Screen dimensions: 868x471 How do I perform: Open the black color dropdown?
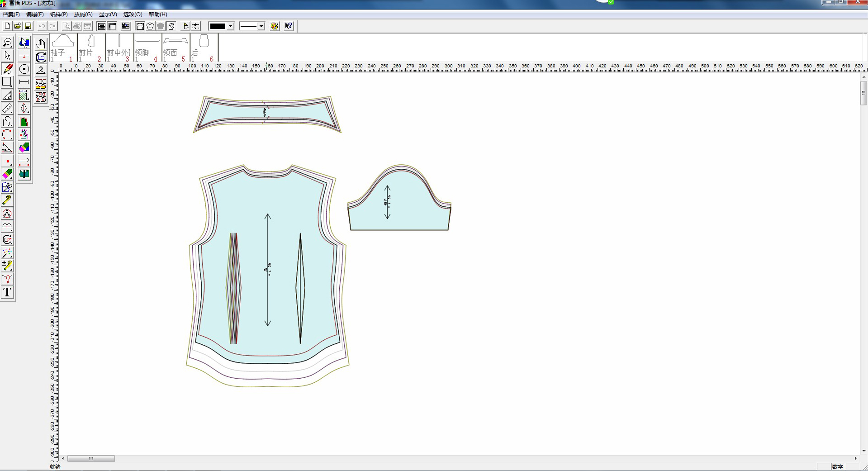pyautogui.click(x=230, y=26)
